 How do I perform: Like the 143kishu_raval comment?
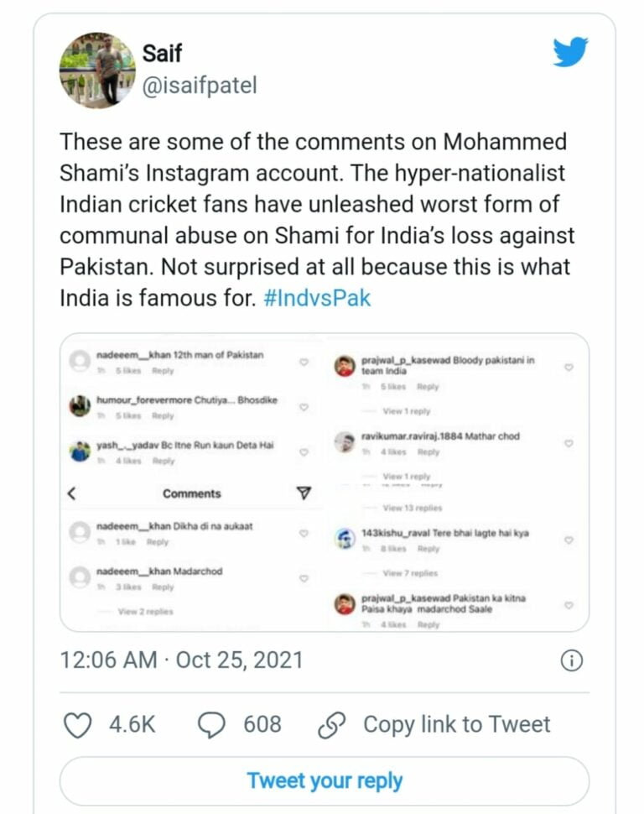568,540
